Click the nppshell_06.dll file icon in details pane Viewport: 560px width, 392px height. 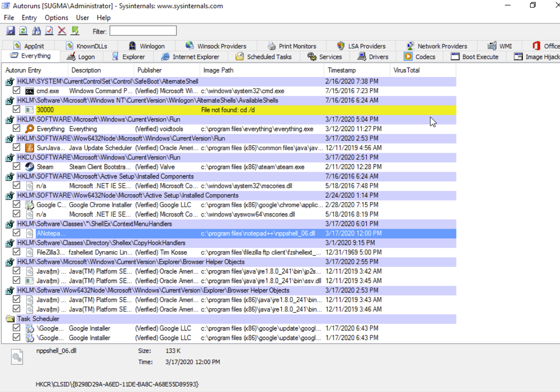[17, 357]
